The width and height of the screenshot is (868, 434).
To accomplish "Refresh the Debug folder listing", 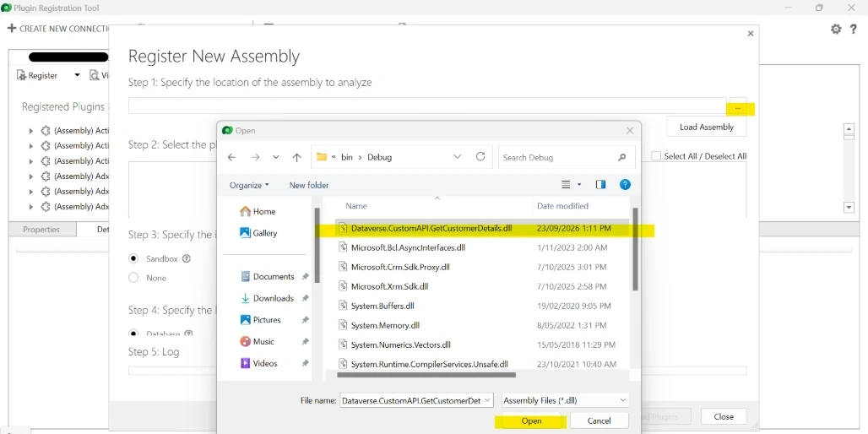I will click(480, 157).
